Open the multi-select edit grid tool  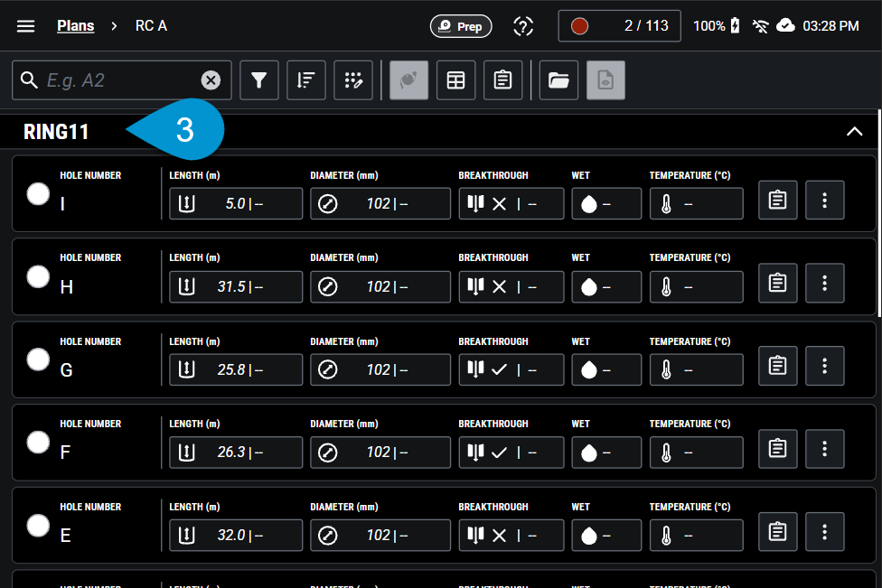click(x=353, y=80)
